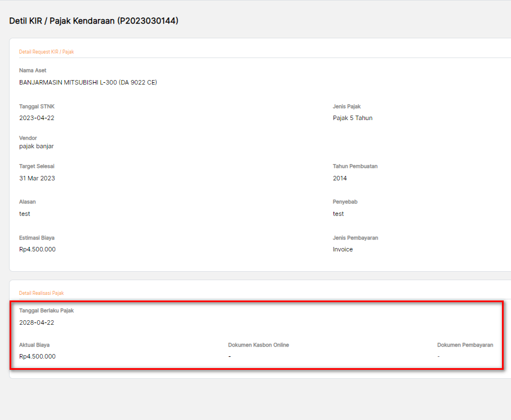Click the Dokumen Pembayaran label
Screen dimensions: 511x420
465,345
